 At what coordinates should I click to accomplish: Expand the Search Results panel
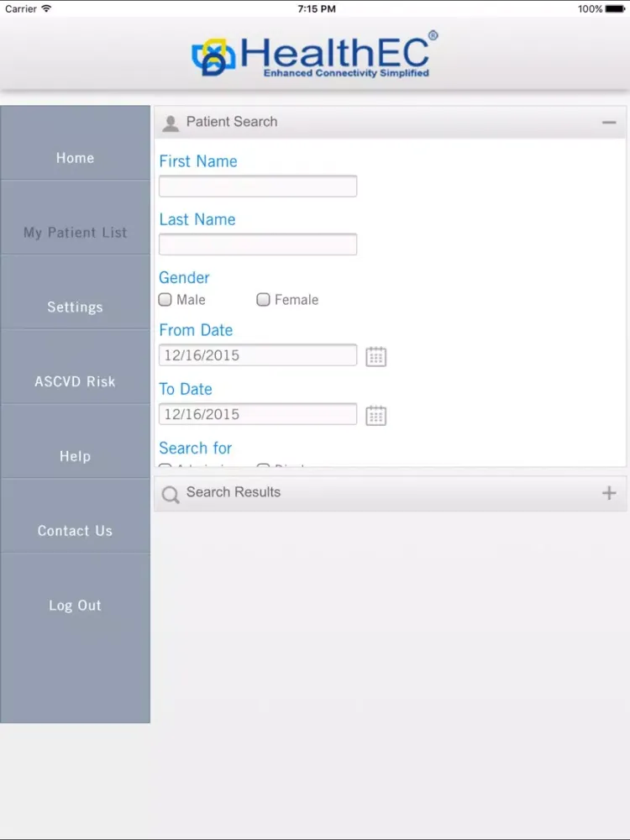click(608, 492)
